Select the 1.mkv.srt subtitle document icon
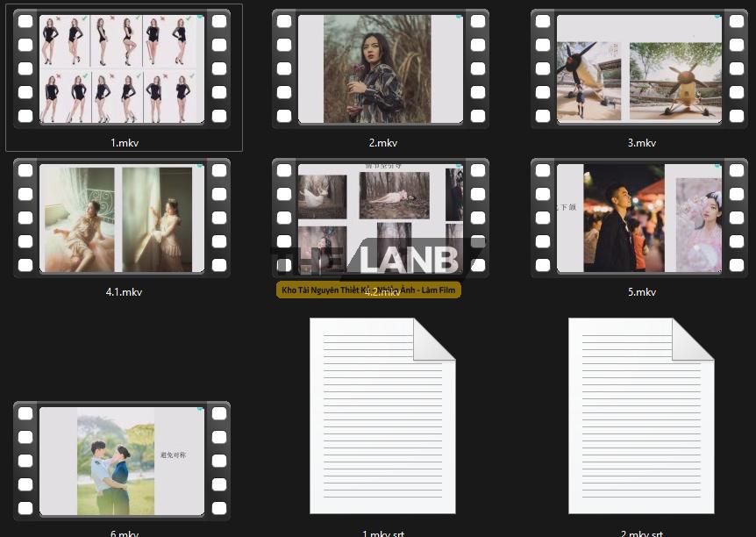 point(382,416)
